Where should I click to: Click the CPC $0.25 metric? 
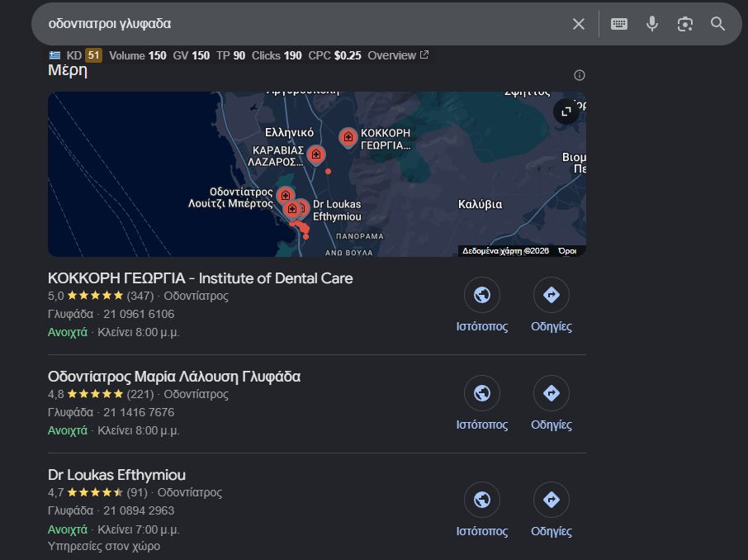335,55
